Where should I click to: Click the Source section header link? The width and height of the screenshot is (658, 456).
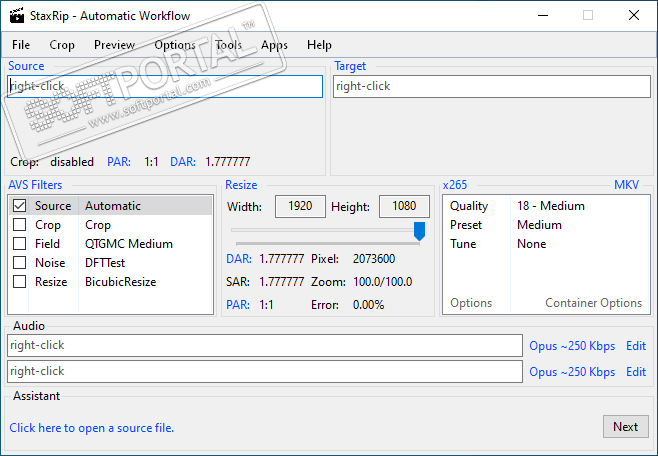point(26,66)
